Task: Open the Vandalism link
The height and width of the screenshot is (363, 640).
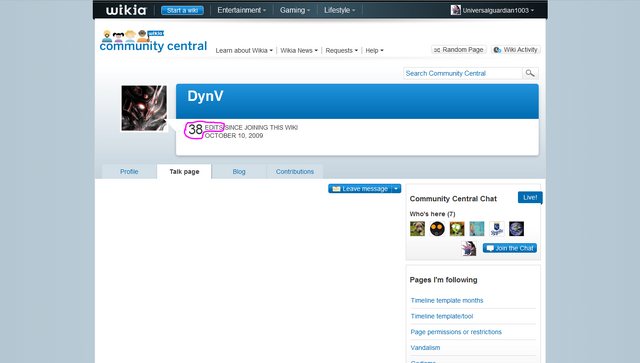Action: point(425,348)
